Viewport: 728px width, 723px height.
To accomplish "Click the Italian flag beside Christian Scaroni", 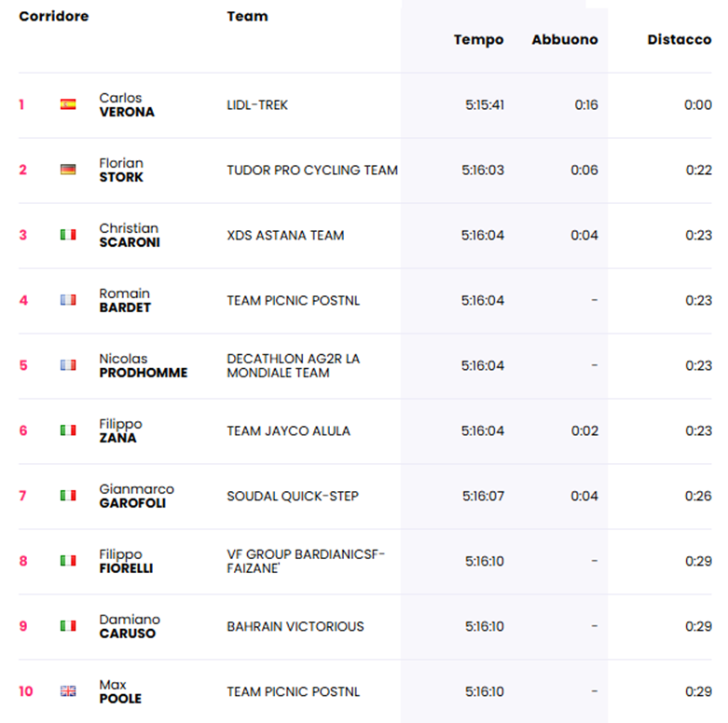I will [x=68, y=235].
